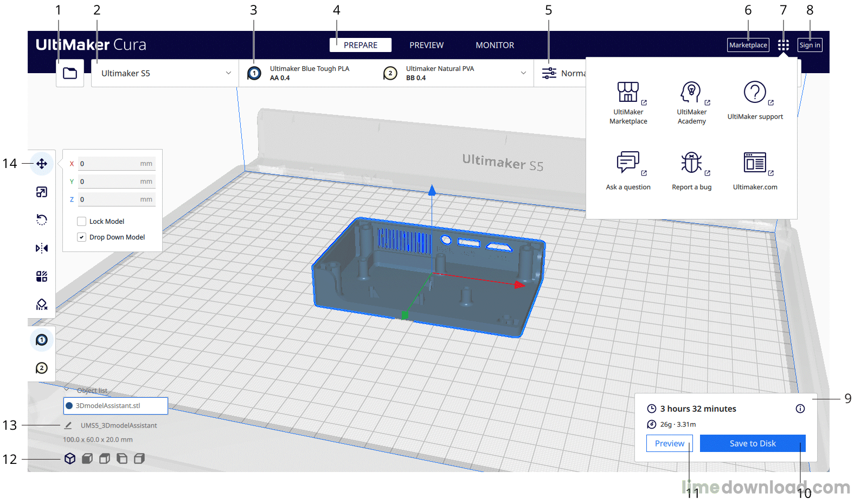The image size is (854, 504).
Task: Switch to PREVIEW stage tab
Action: [x=426, y=45]
